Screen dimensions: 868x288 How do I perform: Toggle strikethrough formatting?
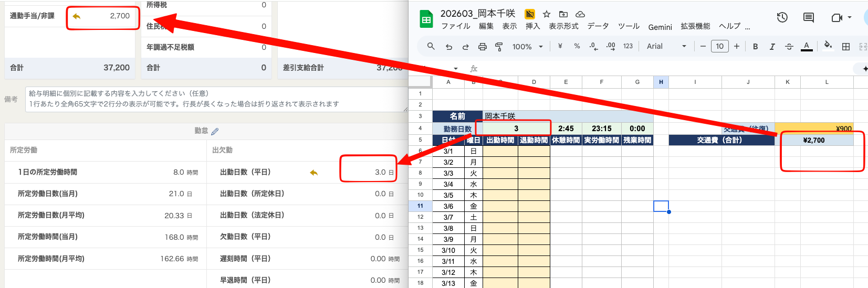tap(789, 47)
